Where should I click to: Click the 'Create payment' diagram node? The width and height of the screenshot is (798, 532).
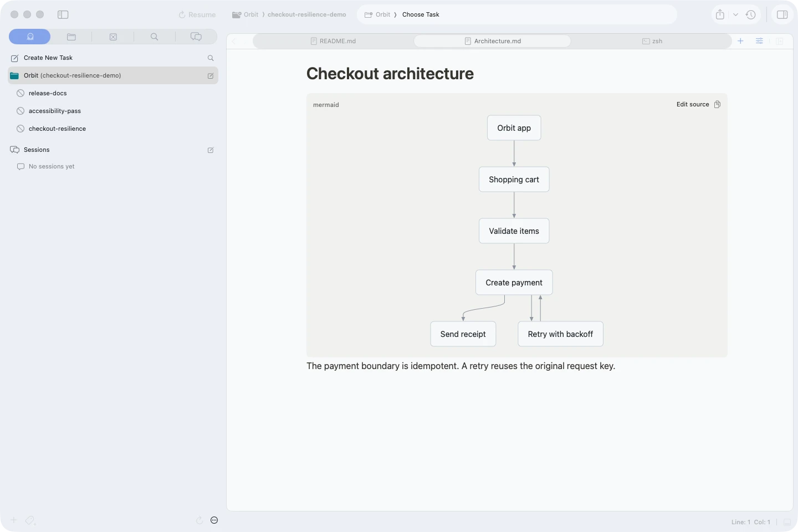pyautogui.click(x=514, y=283)
